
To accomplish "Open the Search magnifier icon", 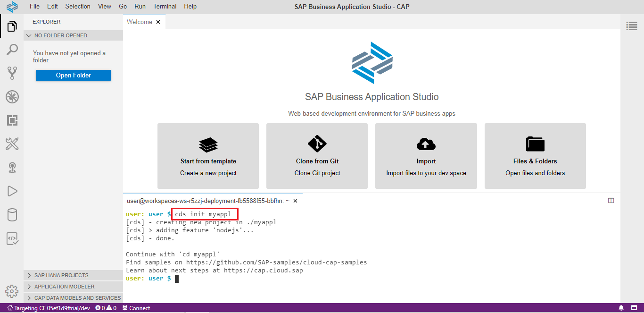I will (12, 50).
